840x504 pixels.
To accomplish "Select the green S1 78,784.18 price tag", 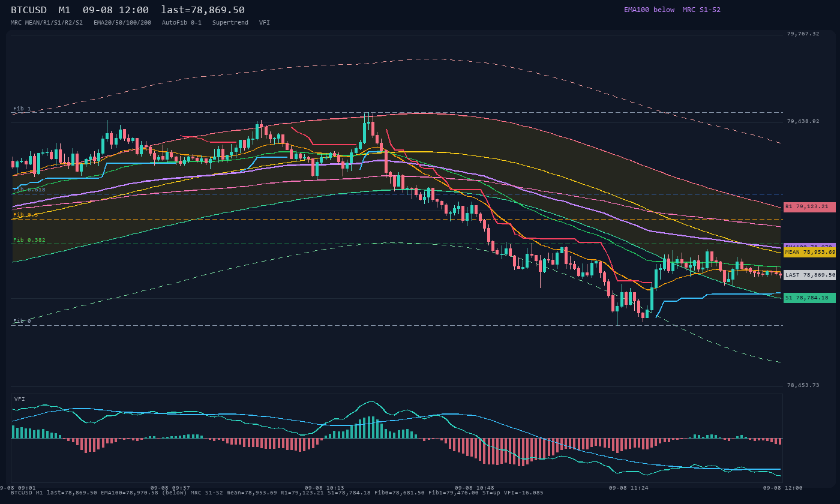I will pyautogui.click(x=809, y=298).
